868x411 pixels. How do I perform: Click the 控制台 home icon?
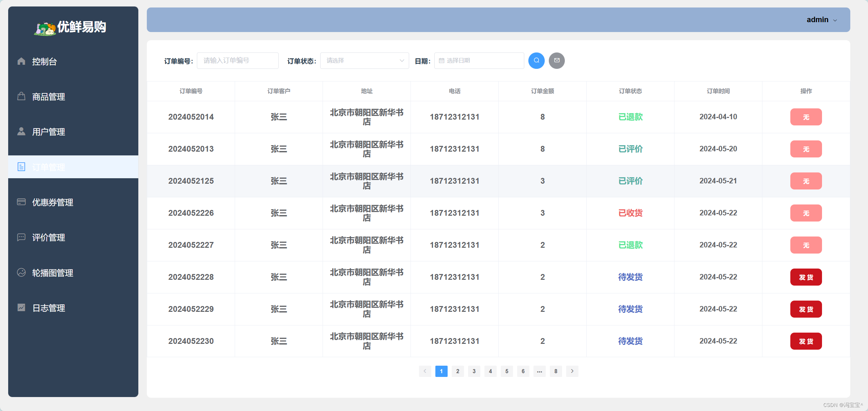(x=21, y=61)
